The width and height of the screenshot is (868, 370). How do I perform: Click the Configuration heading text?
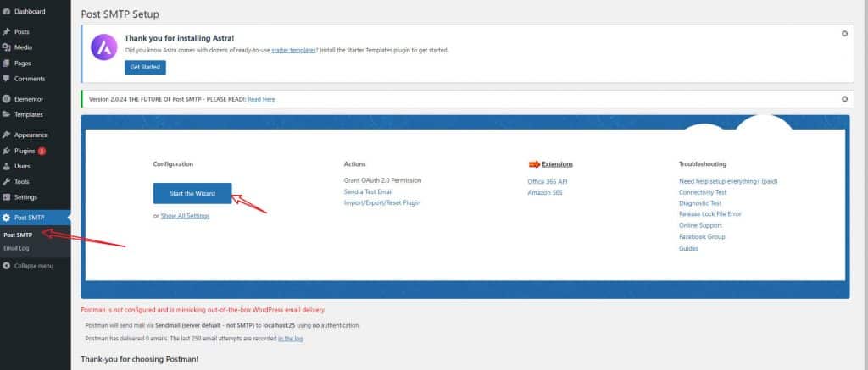[173, 164]
